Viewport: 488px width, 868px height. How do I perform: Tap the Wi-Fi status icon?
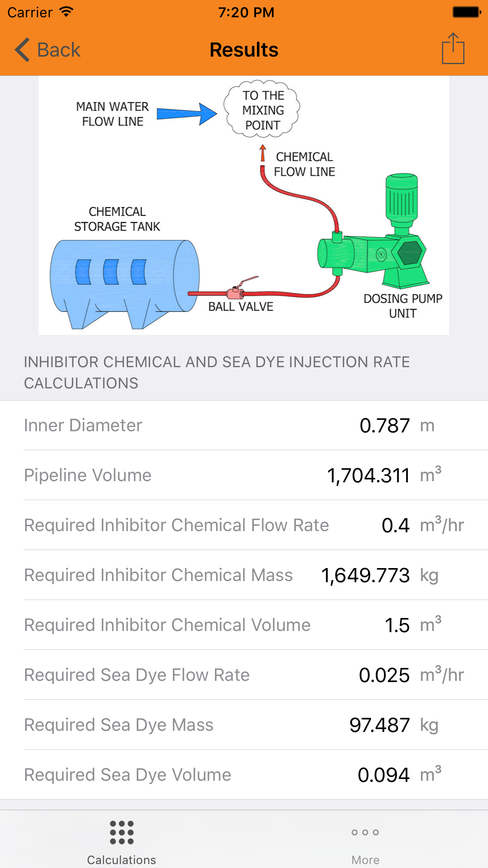[66, 12]
